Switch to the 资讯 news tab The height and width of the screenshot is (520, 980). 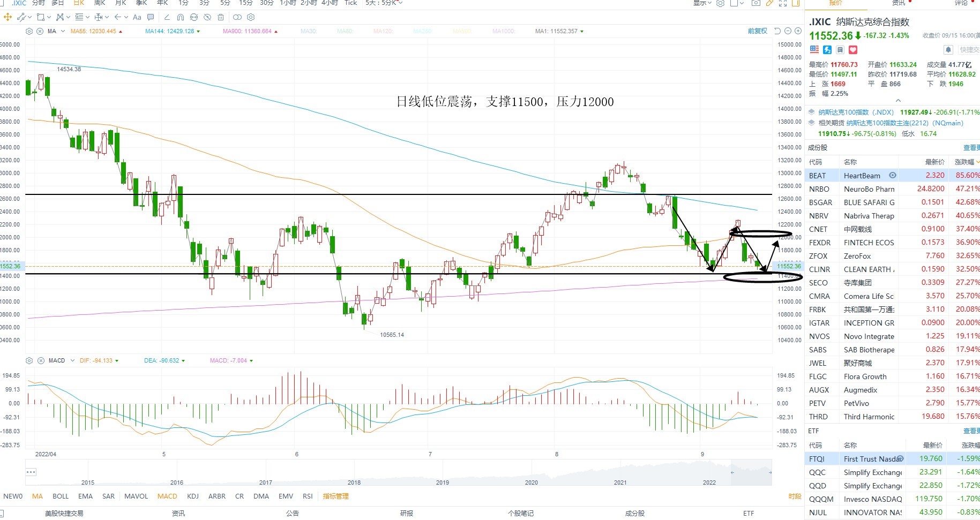click(899, 3)
